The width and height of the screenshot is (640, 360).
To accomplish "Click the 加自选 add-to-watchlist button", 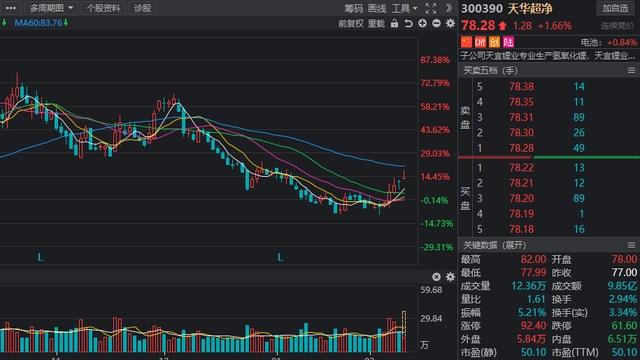I will click(x=615, y=8).
